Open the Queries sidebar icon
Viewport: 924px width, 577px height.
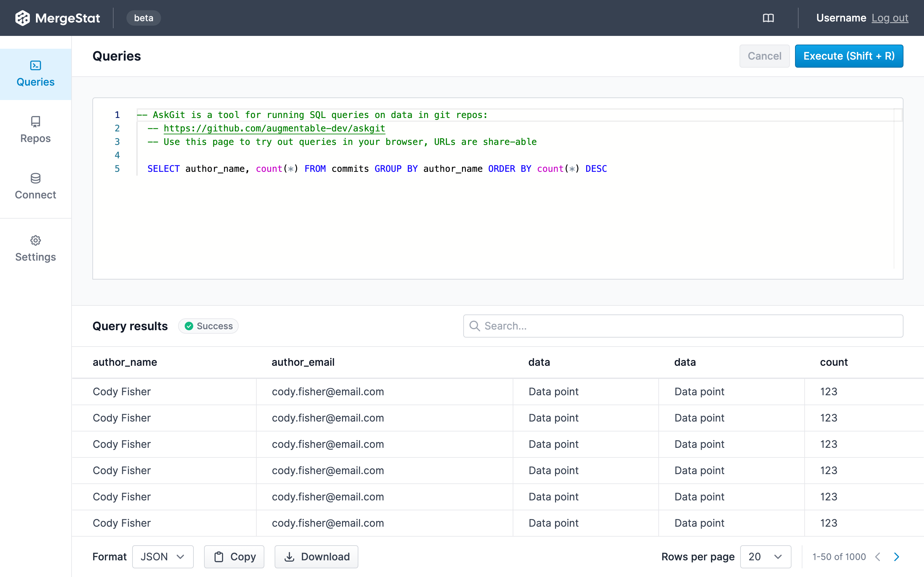pyautogui.click(x=35, y=65)
